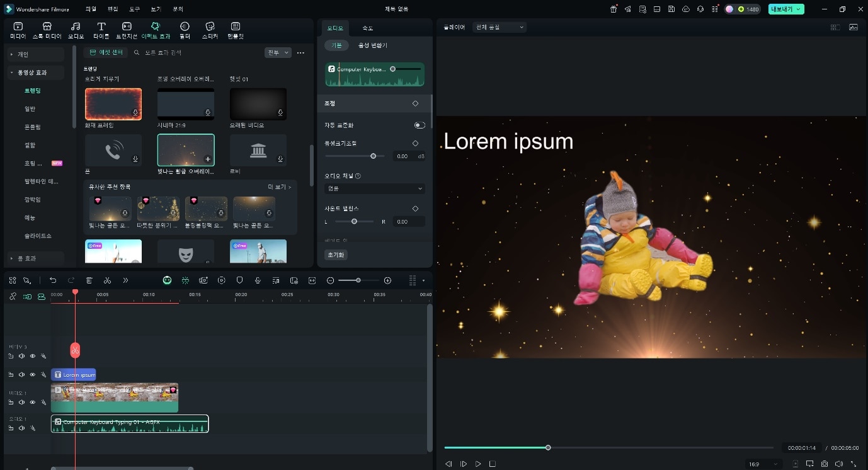Image resolution: width=868 pixels, height=470 pixels.
Task: Open the 필터 filters panel
Action: click(x=185, y=30)
